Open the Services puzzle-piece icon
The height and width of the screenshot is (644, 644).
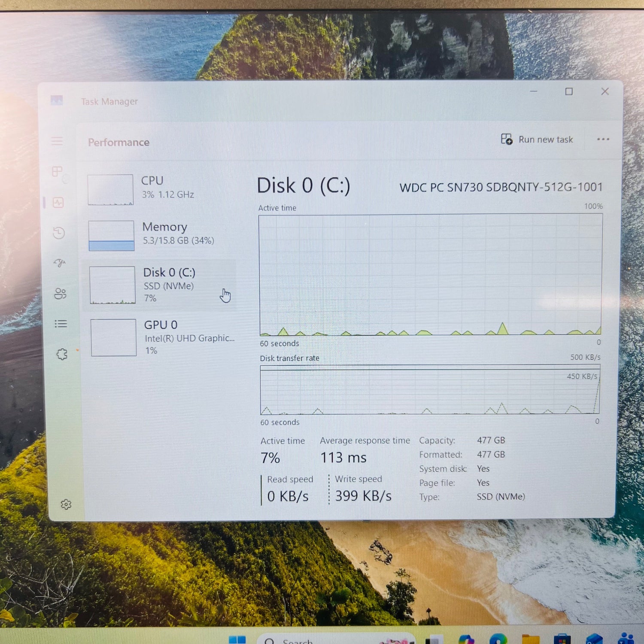pyautogui.click(x=62, y=354)
